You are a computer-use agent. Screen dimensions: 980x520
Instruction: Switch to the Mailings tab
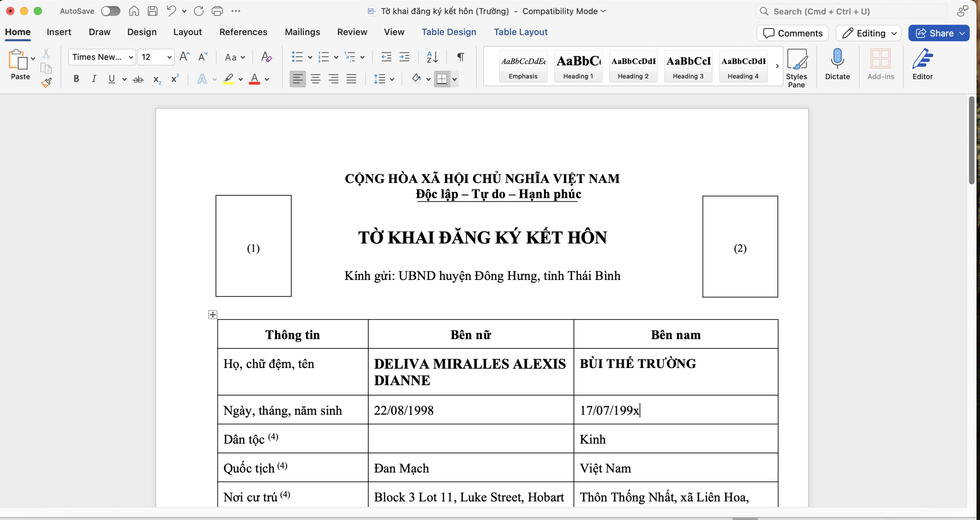click(302, 32)
